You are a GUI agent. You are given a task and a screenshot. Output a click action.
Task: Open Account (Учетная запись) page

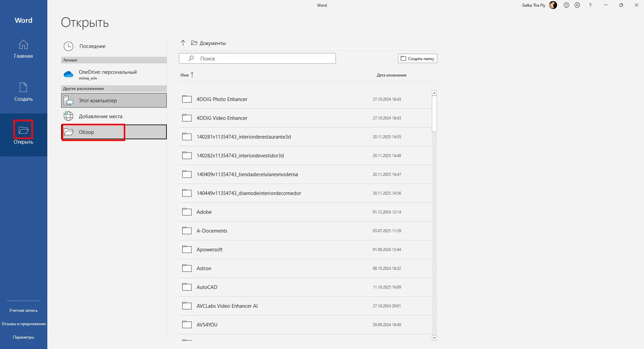[23, 310]
